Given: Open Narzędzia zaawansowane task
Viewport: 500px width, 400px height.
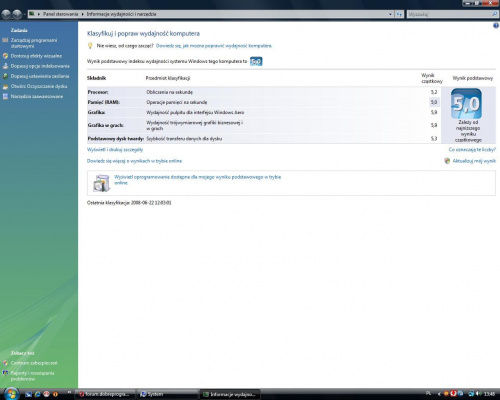Looking at the screenshot, I should pyautogui.click(x=37, y=96).
